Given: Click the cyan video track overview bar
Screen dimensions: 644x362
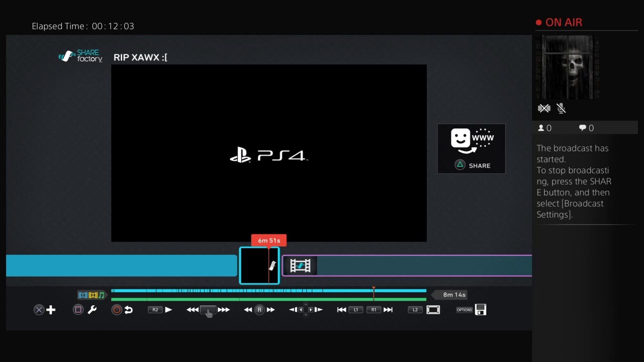Looking at the screenshot, I should click(x=269, y=291).
